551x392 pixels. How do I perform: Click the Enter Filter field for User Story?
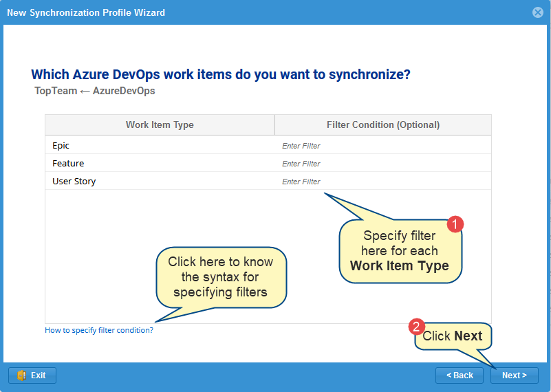pyautogui.click(x=301, y=182)
